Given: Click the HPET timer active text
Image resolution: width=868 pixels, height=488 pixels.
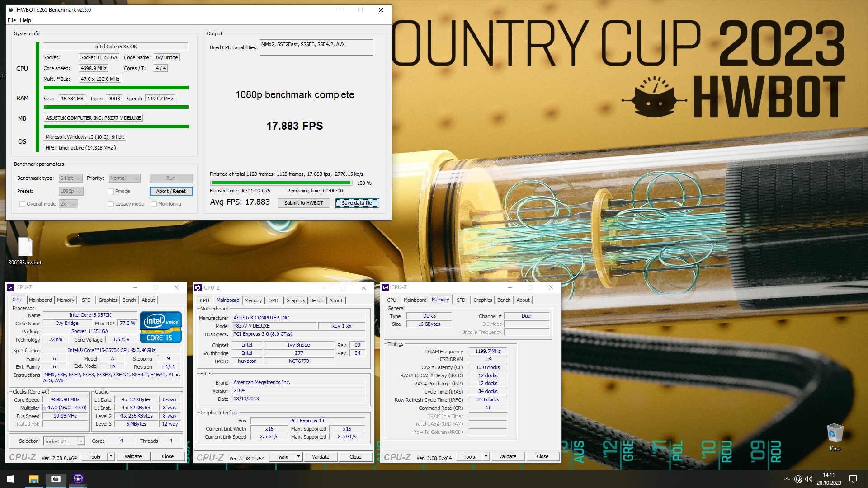Looking at the screenshot, I should click(x=80, y=148).
